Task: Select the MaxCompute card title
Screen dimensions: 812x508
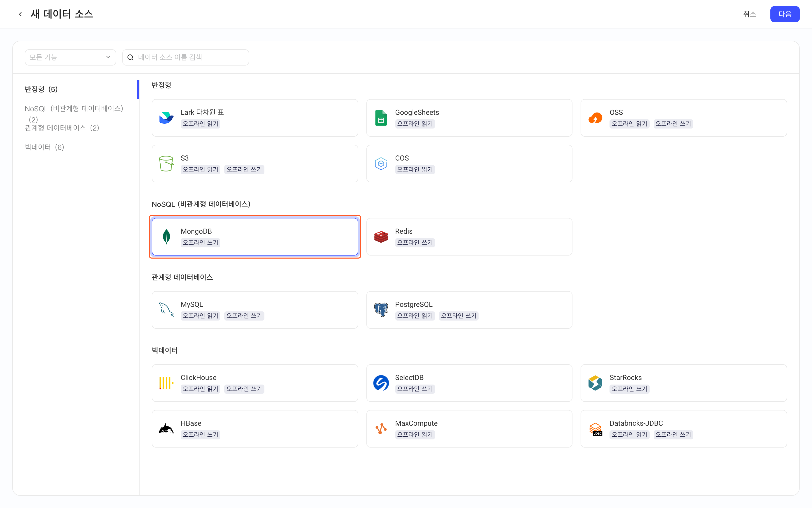Action: (x=416, y=423)
